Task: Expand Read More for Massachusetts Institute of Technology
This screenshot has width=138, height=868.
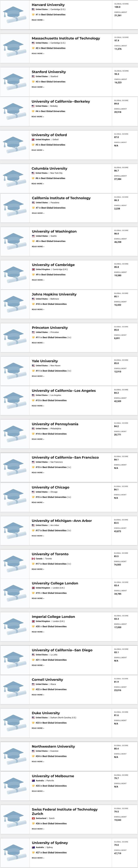Action: click(x=38, y=53)
